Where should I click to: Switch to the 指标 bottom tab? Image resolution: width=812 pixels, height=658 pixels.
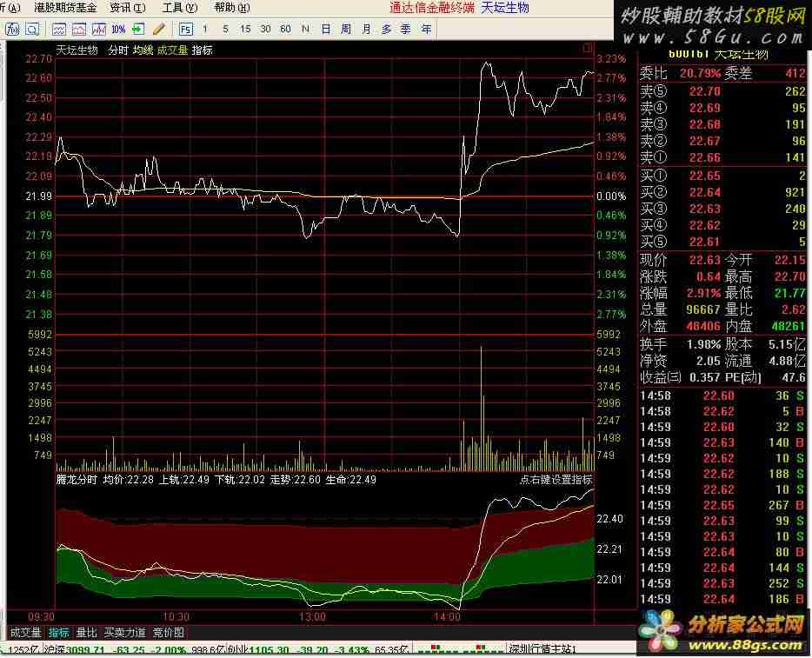click(x=58, y=633)
